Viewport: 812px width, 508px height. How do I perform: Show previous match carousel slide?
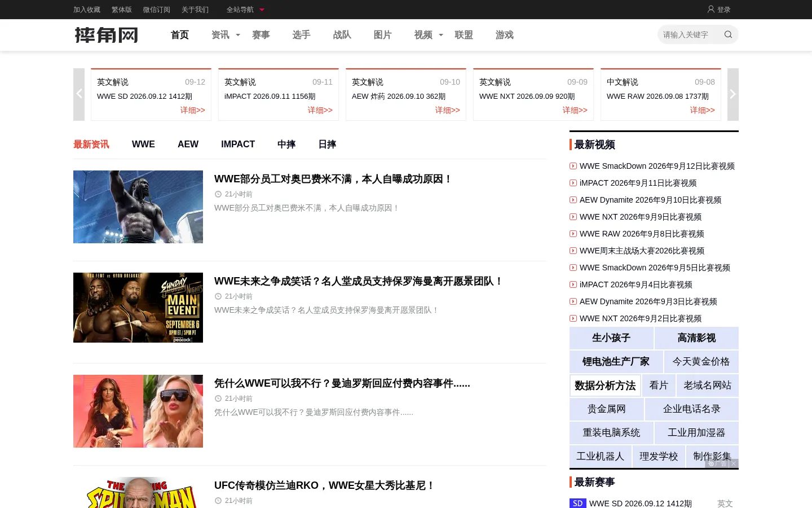click(x=79, y=94)
